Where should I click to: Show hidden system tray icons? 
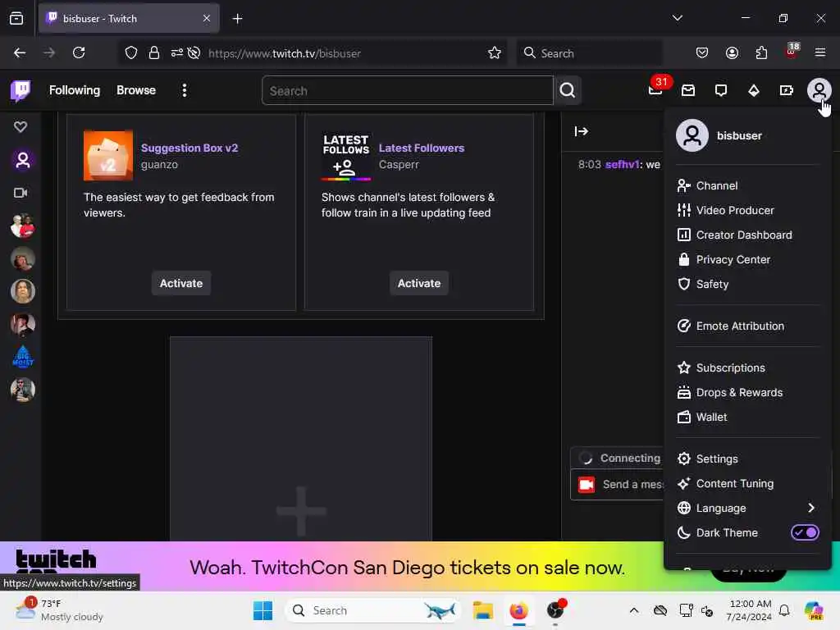(x=634, y=610)
